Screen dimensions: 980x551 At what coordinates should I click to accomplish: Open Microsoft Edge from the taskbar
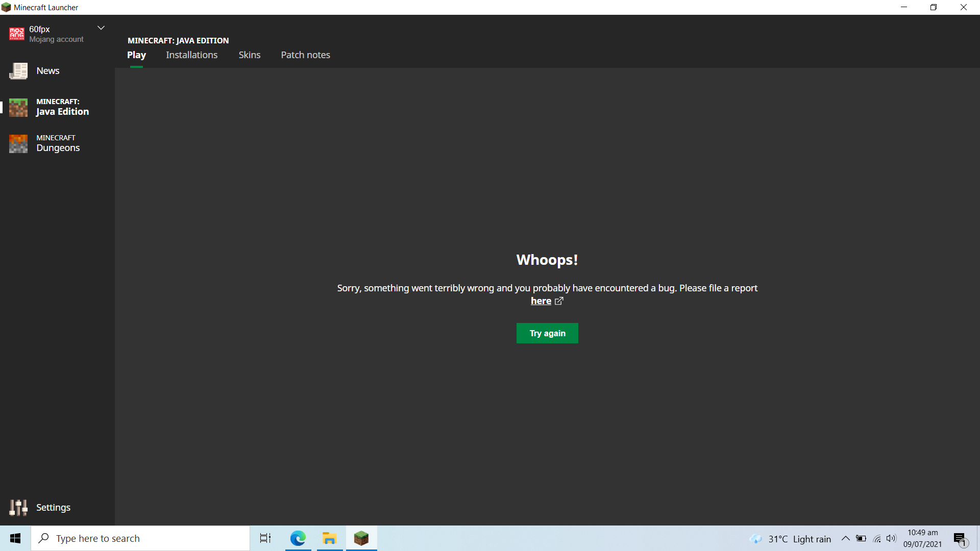pos(298,538)
